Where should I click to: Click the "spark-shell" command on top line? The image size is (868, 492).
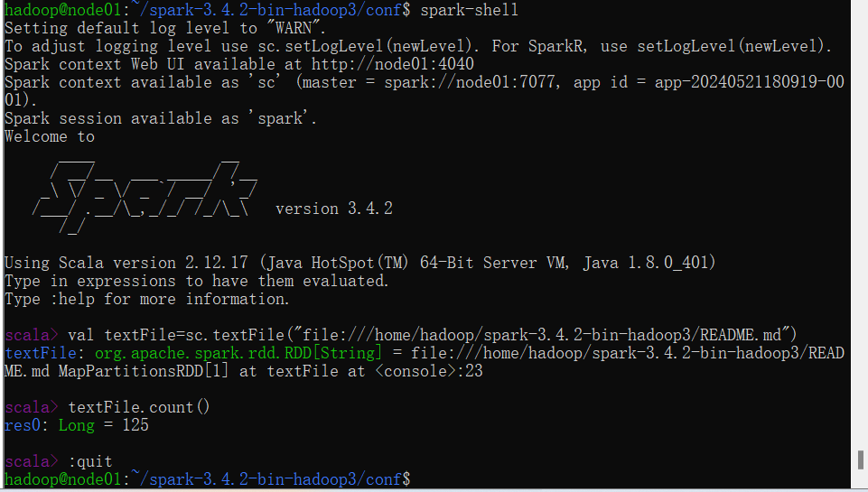[x=470, y=10]
